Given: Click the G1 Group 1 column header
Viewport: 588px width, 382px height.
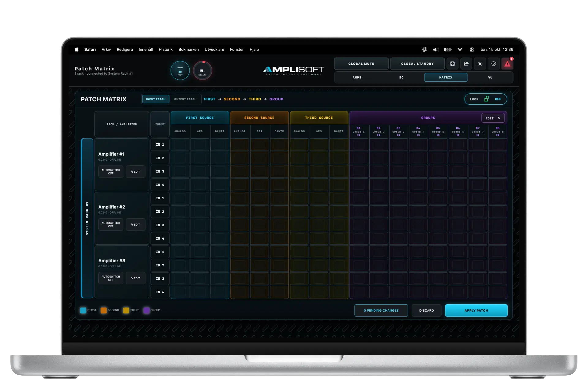Looking at the screenshot, I should pyautogui.click(x=359, y=131).
